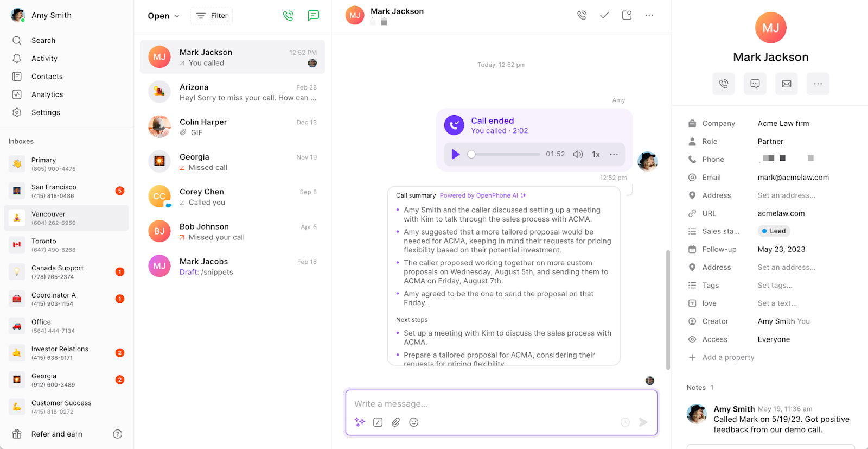Click the message button under Mark Jackson's profile

pyautogui.click(x=755, y=84)
